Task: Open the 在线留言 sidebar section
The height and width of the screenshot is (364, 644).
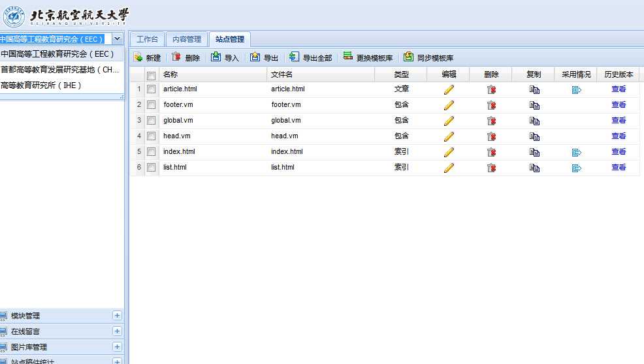Action: pos(61,331)
